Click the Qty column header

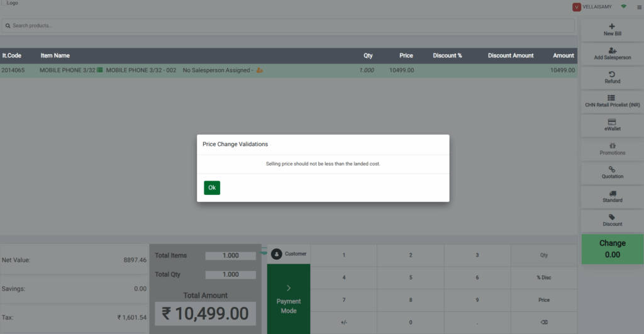point(368,55)
